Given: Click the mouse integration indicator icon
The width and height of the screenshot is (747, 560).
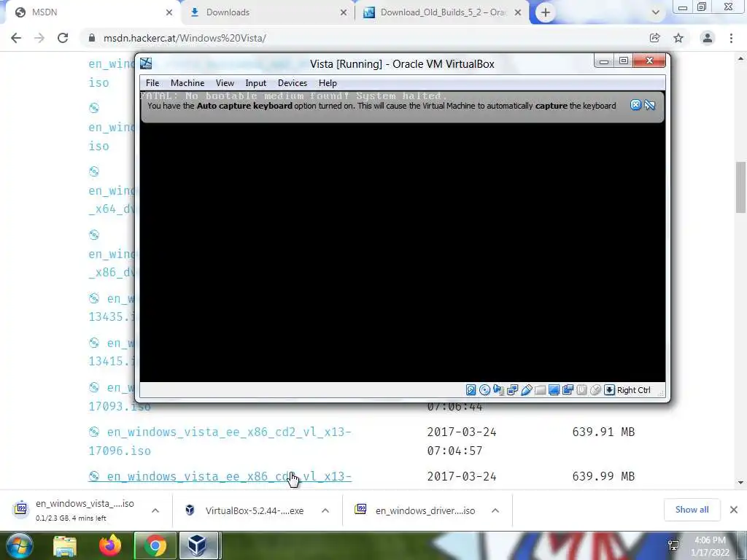Looking at the screenshot, I should click(x=595, y=390).
